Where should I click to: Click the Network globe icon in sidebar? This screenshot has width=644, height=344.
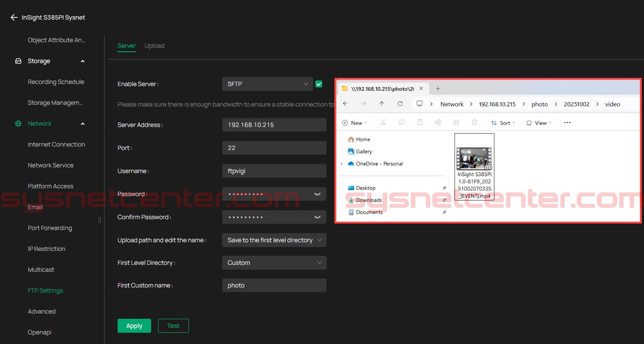point(18,124)
